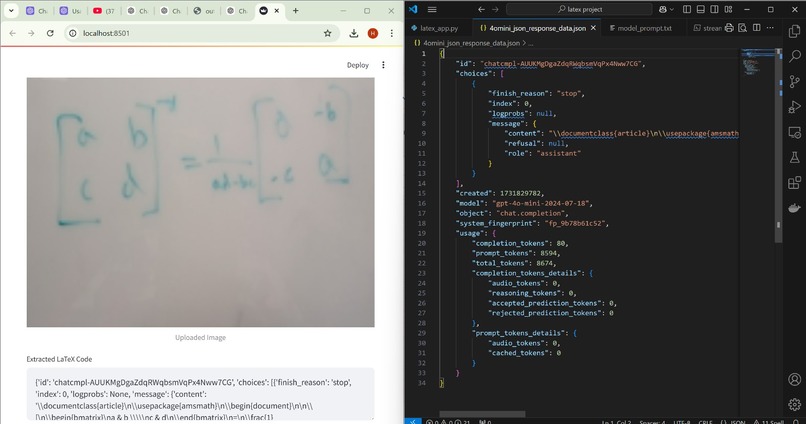Toggle the primary side bar layout
Viewport: 806px width, 424px height.
(x=687, y=9)
